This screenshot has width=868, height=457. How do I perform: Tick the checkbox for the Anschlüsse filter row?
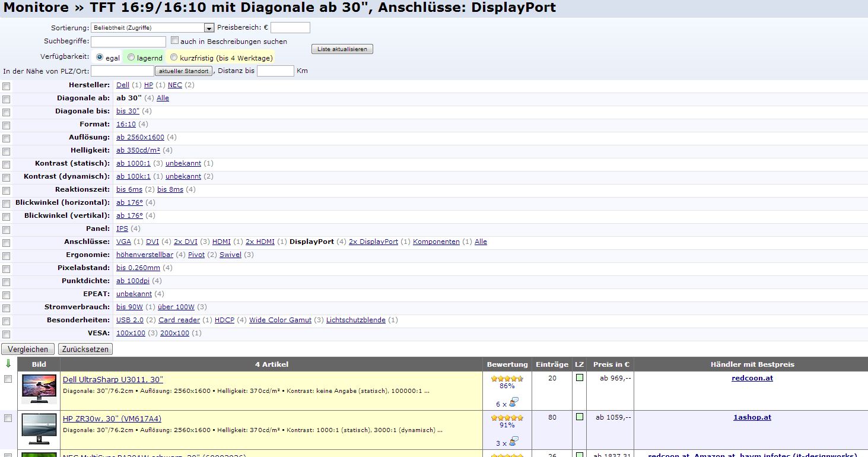(x=7, y=243)
